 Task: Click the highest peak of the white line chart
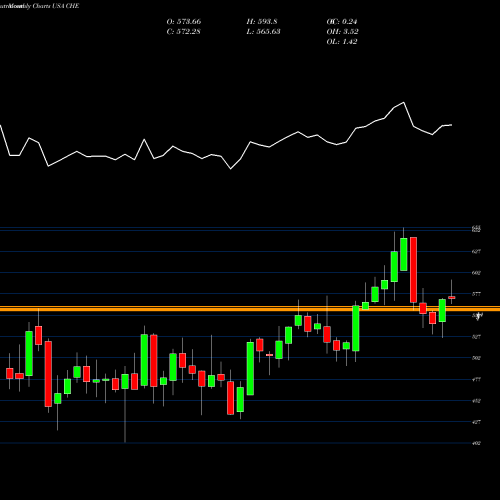[x=404, y=103]
